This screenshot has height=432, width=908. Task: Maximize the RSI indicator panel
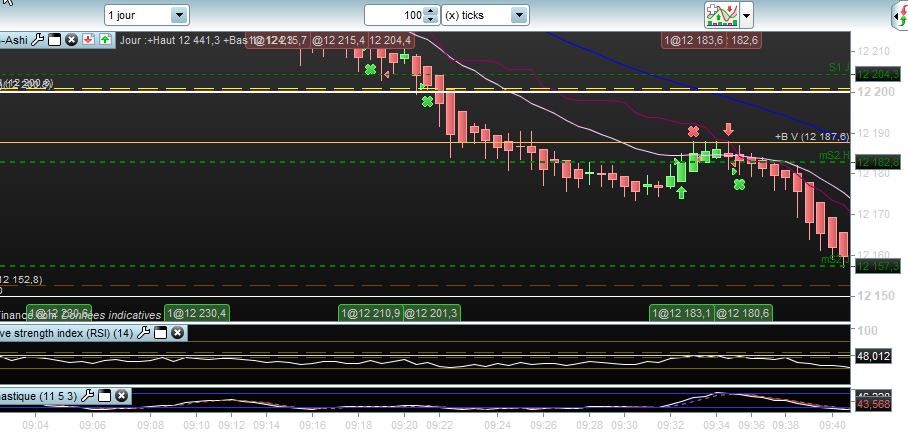(x=160, y=332)
